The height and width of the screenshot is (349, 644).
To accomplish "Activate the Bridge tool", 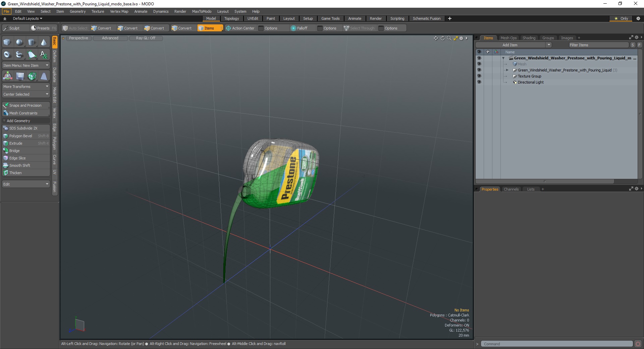I will pos(26,151).
